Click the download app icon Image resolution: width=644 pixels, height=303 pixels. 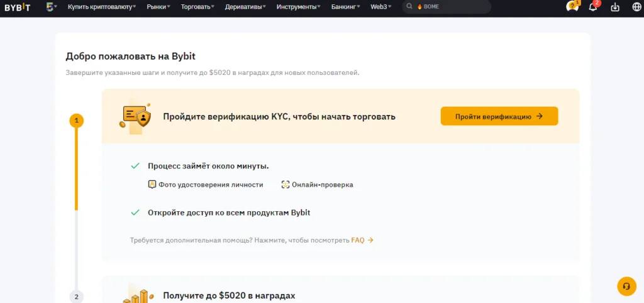click(615, 7)
